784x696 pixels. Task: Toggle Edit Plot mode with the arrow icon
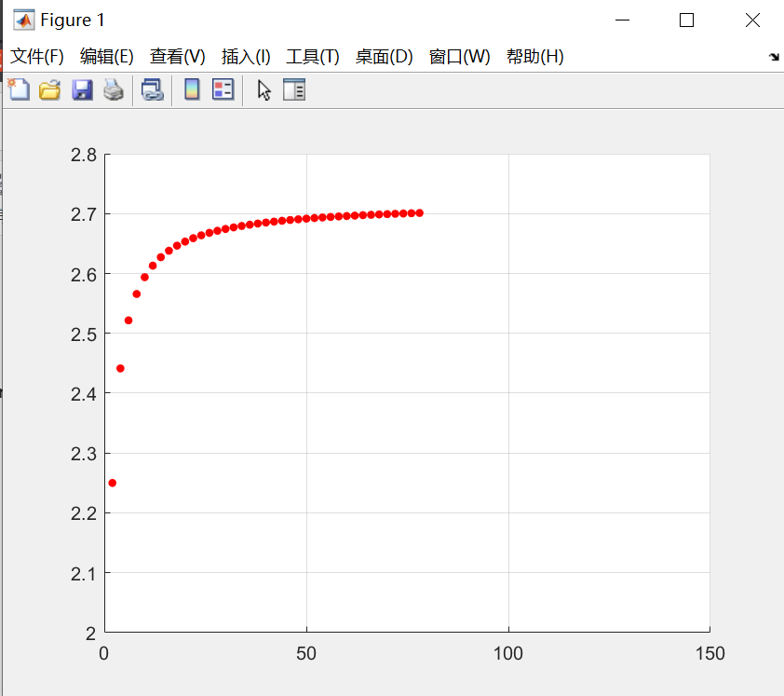pyautogui.click(x=264, y=89)
